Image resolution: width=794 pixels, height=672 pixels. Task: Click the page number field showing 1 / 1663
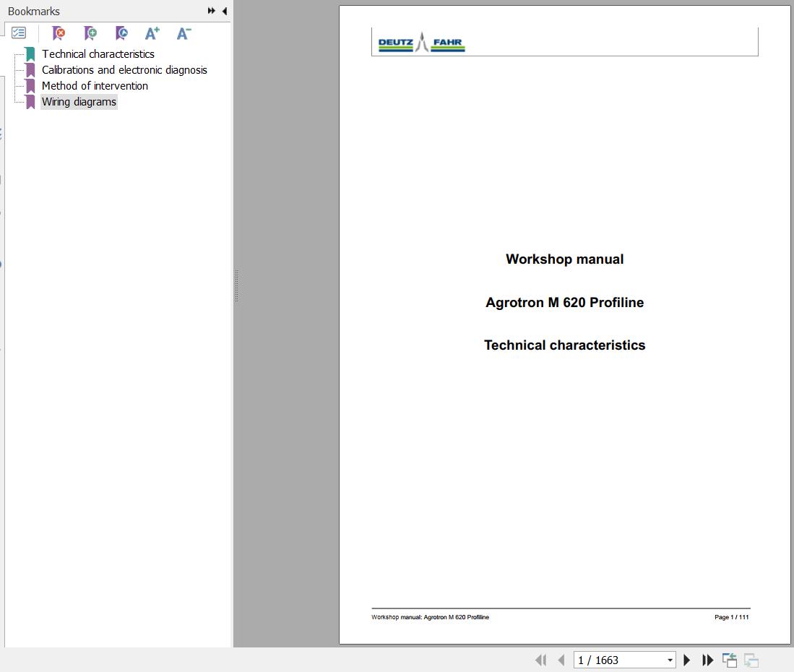point(618,660)
